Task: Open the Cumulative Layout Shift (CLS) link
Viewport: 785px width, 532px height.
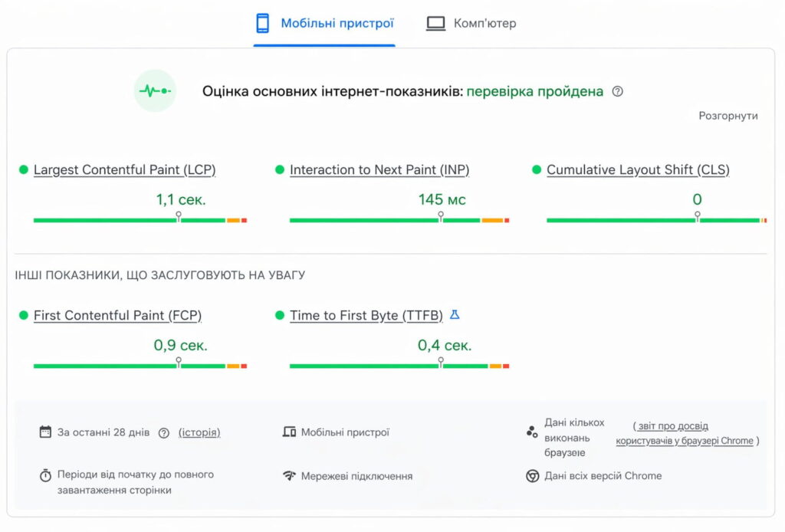Action: (638, 170)
